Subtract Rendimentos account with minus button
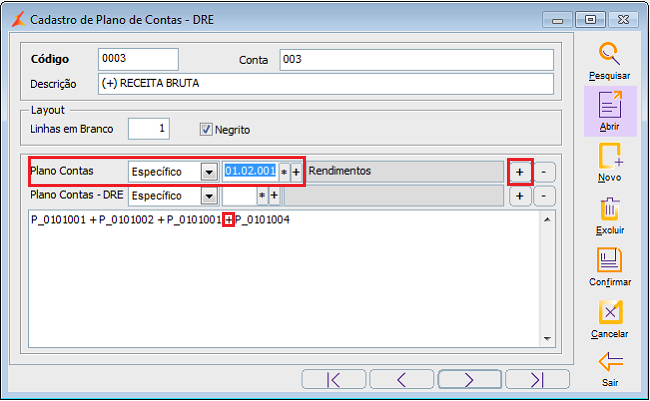The width and height of the screenshot is (650, 401). point(544,172)
